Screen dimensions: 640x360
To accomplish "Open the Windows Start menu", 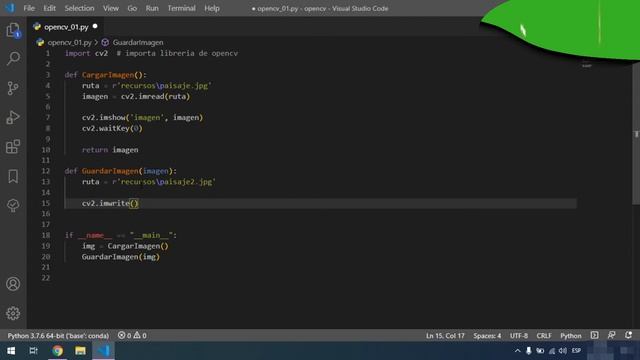I will pyautogui.click(x=11, y=351).
